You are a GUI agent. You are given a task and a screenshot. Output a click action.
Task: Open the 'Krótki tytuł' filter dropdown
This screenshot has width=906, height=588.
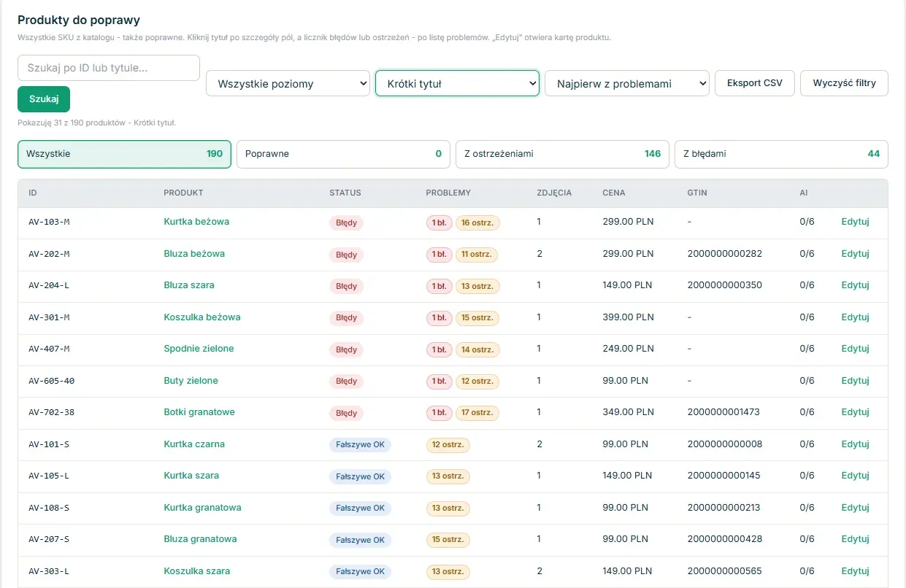pos(457,83)
